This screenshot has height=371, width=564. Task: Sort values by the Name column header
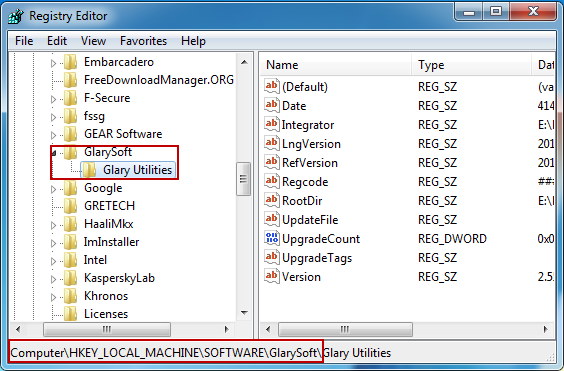(336, 65)
